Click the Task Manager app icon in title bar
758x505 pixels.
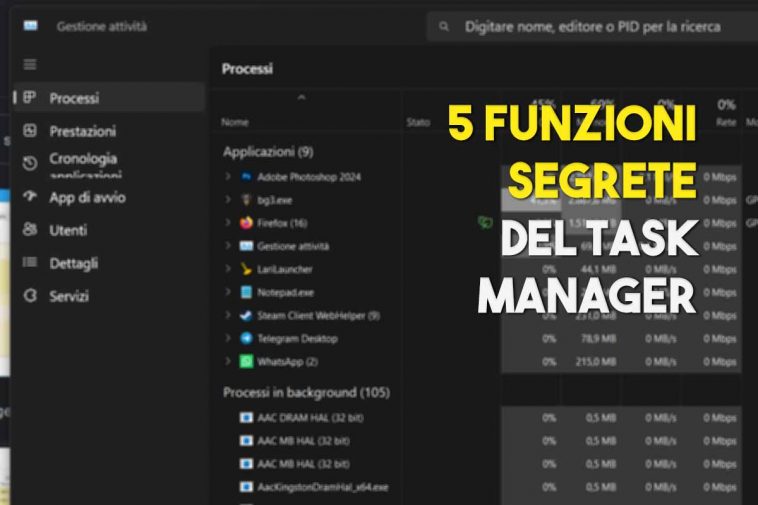30,26
